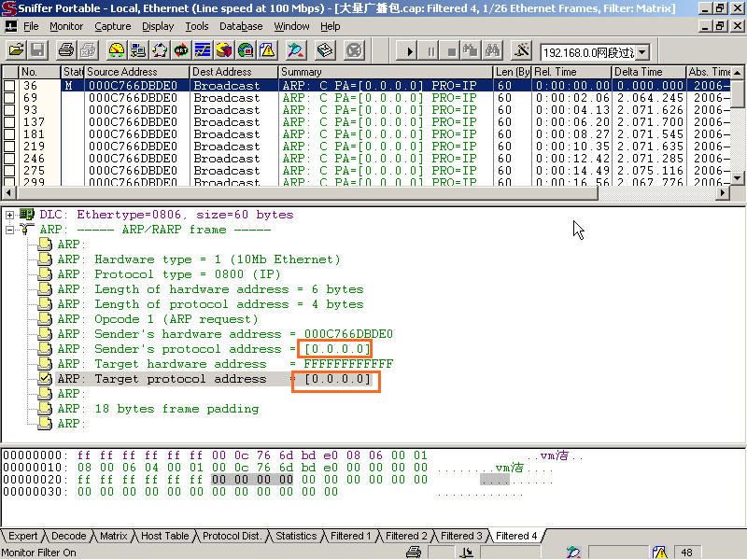Collapse the ARP/RARP frame tree node
This screenshot has height=560, width=747.
pos(10,230)
